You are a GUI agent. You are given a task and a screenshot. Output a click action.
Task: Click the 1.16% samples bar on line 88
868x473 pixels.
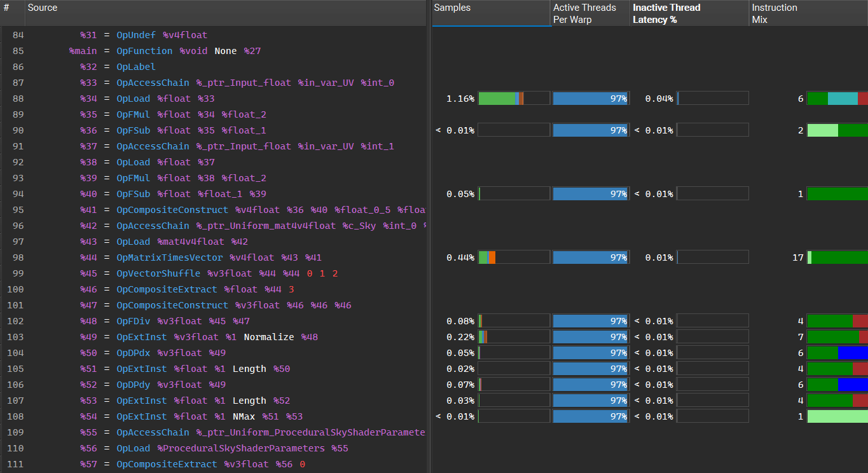[514, 99]
